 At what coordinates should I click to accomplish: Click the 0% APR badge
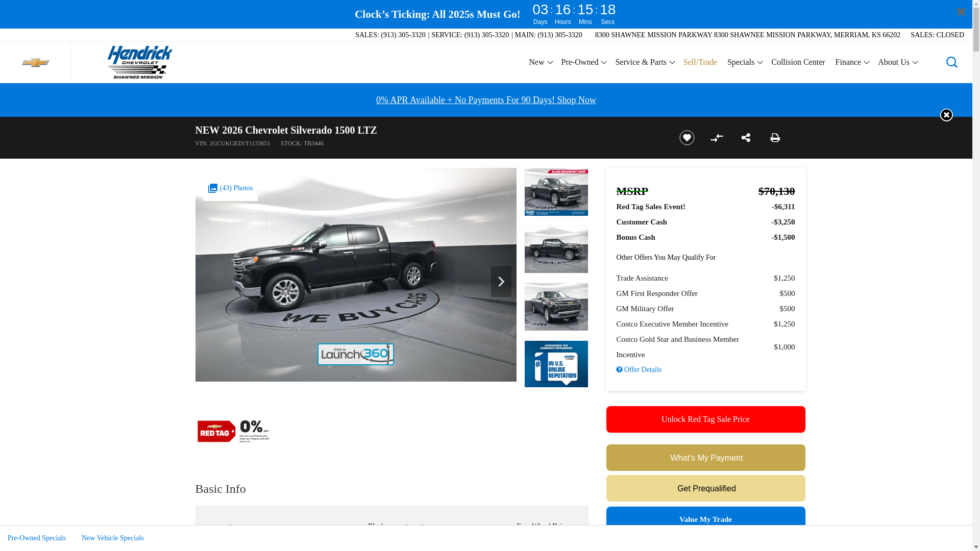click(254, 431)
